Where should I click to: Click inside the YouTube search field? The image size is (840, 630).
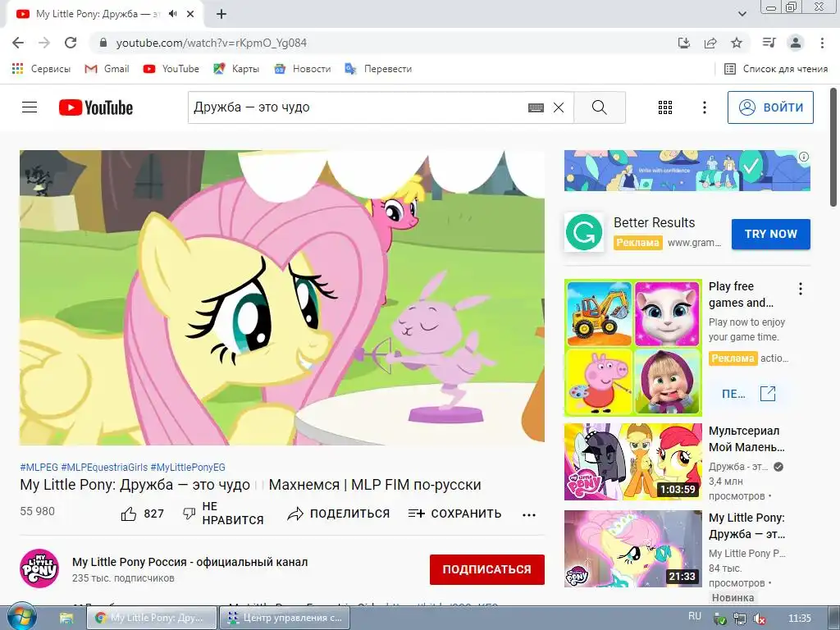point(356,107)
